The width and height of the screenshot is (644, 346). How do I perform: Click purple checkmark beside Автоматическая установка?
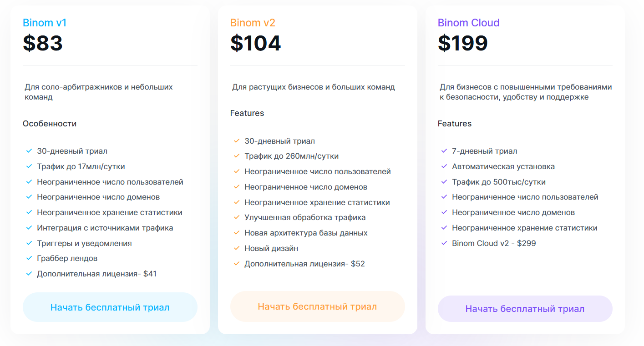(x=444, y=166)
